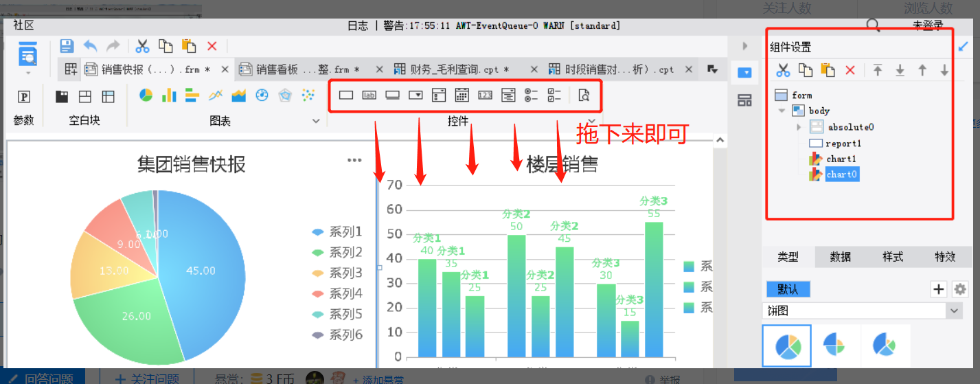Collapse the body tree node

pyautogui.click(x=782, y=111)
